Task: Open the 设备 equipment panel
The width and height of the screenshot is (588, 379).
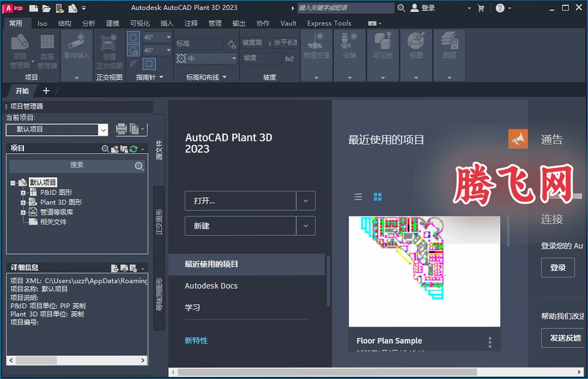Action: pos(349,56)
